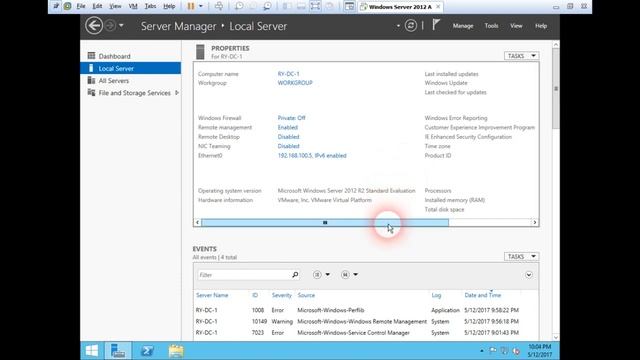Open the Manage menu in Server Manager

coord(463,26)
